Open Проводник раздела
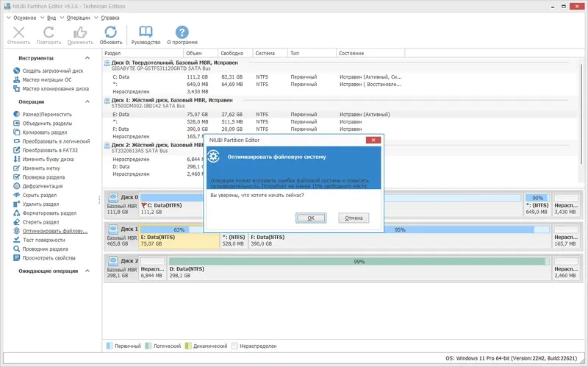This screenshot has width=588, height=367. pyautogui.click(x=40, y=249)
